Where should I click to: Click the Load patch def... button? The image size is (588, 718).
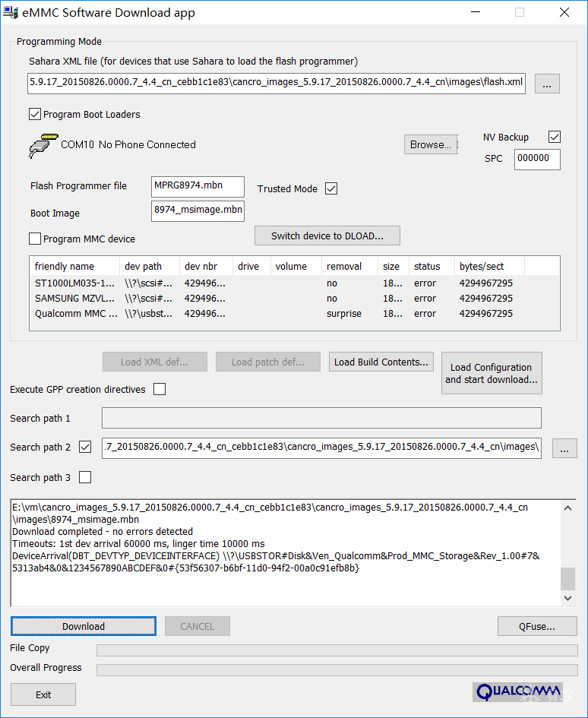(268, 362)
